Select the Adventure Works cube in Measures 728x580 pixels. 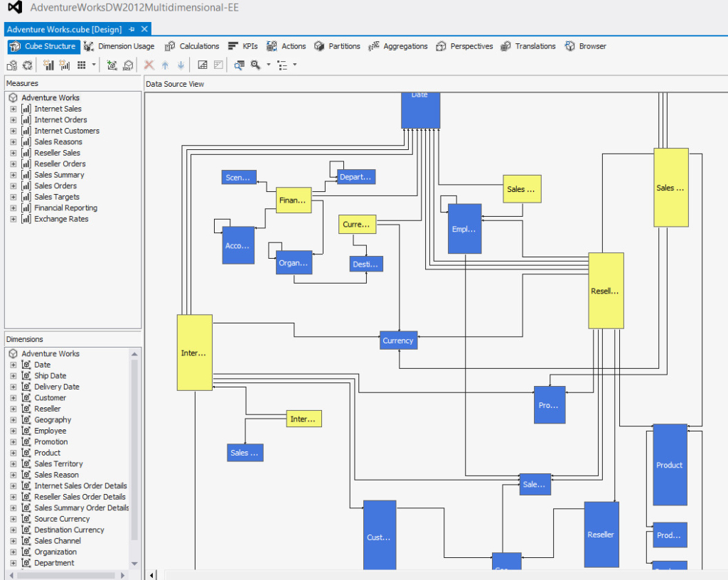(50, 98)
